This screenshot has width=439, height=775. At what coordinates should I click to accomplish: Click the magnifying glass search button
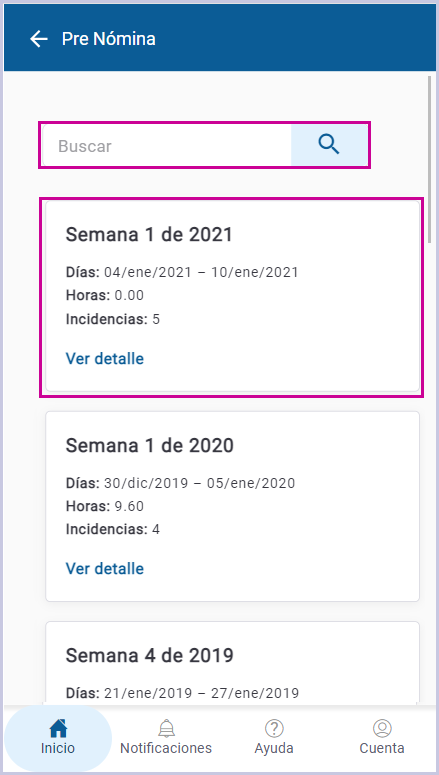(329, 145)
